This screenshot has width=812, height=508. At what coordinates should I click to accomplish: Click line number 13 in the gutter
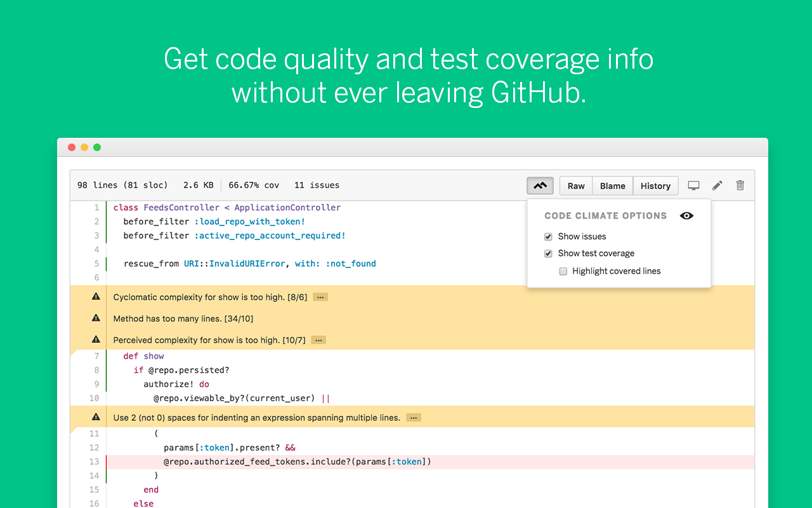coord(94,461)
